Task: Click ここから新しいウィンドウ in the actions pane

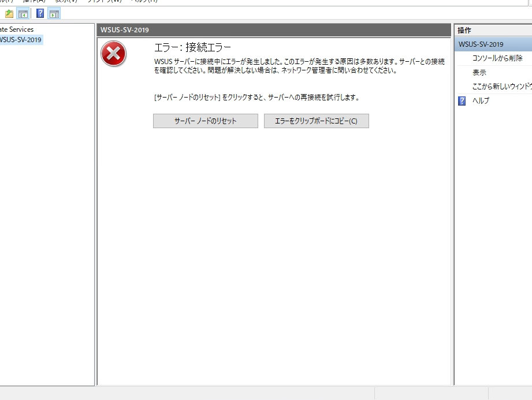Action: (x=501, y=87)
